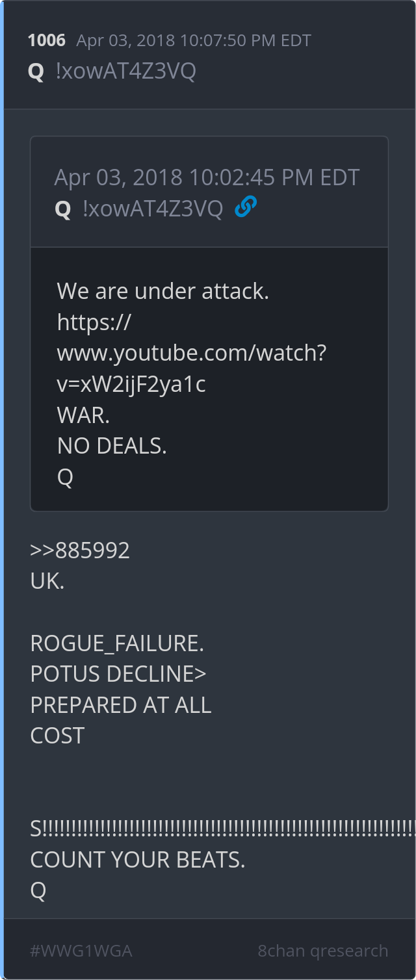This screenshot has height=980, width=416.
Task: Click the quoted post timestamp 10:02:45 PM
Action: (207, 177)
